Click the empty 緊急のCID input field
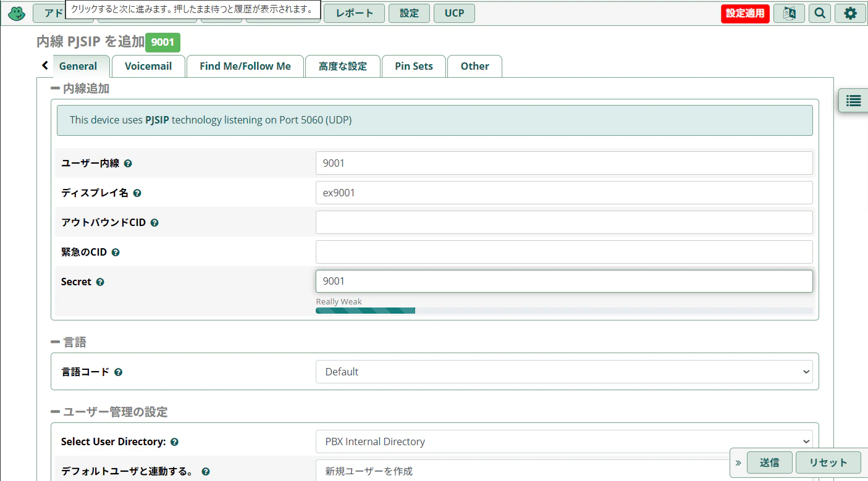The image size is (868, 481). click(x=564, y=252)
